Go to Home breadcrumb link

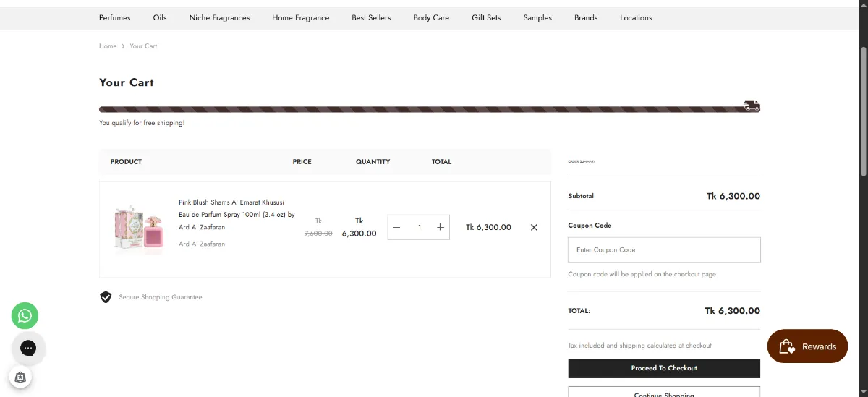(108, 46)
